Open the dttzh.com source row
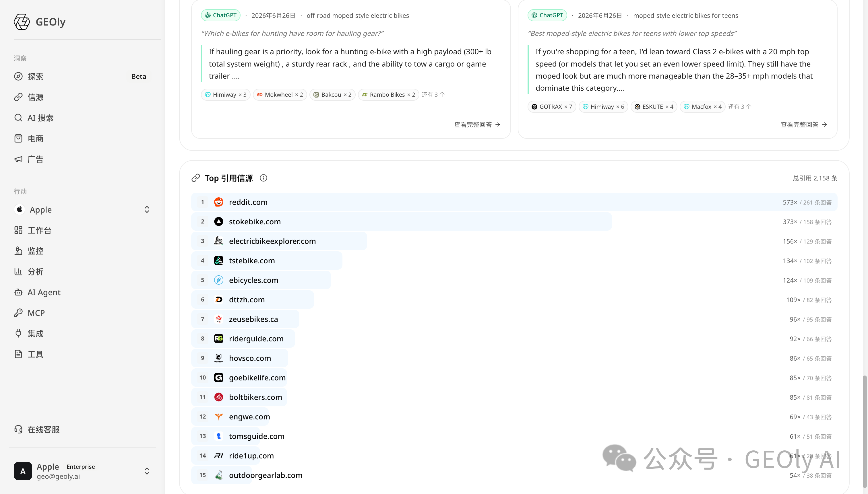This screenshot has width=868, height=494. (514, 299)
